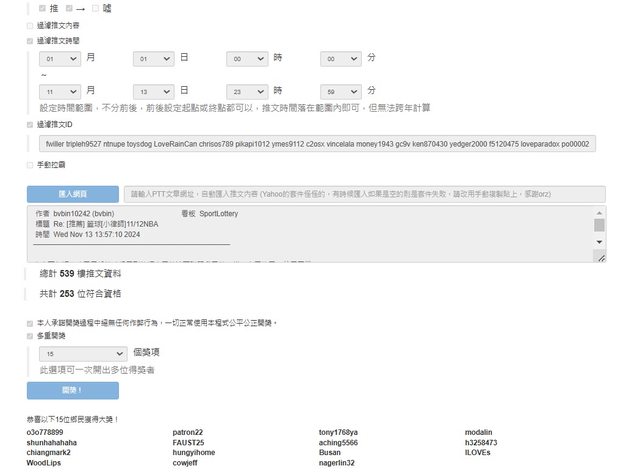
Task: Toggle the 過濾推文時間 time filter checkbox
Action: 30,41
